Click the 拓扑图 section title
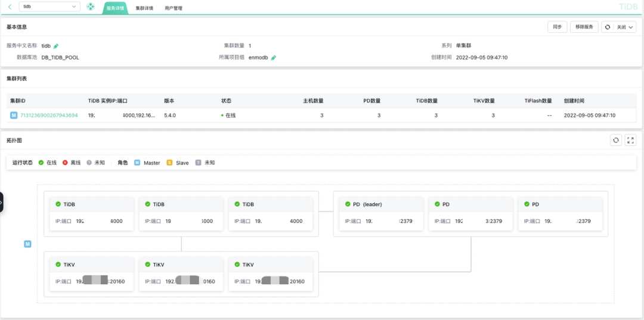Image resolution: width=644 pixels, height=320 pixels. 14,140
